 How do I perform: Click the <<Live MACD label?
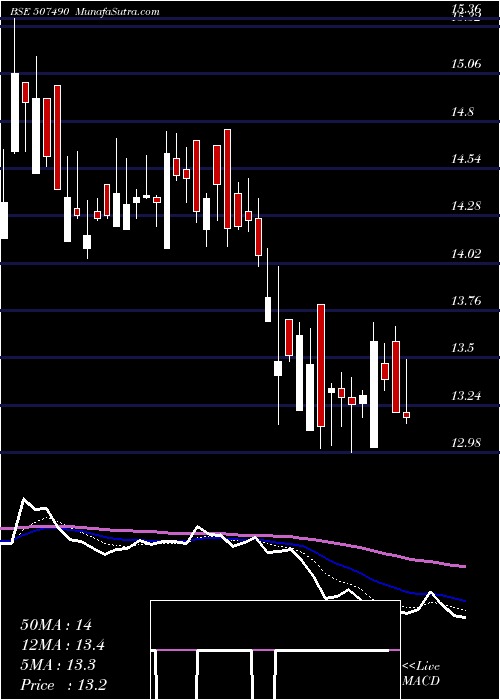coord(421,674)
